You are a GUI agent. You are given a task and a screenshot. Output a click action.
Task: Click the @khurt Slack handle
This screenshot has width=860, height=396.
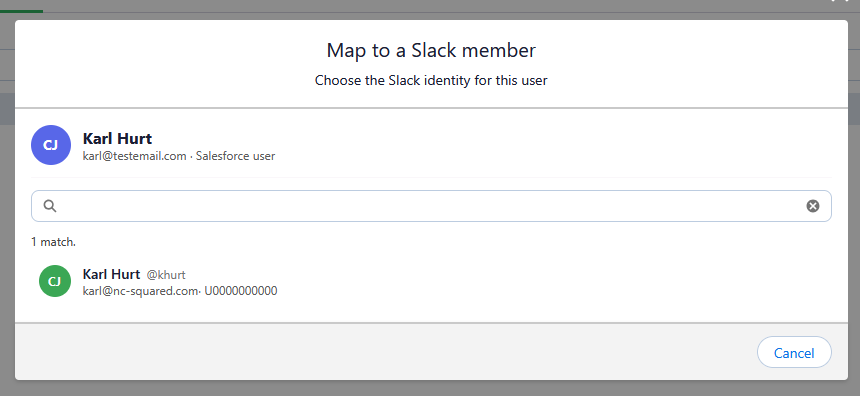(166, 275)
